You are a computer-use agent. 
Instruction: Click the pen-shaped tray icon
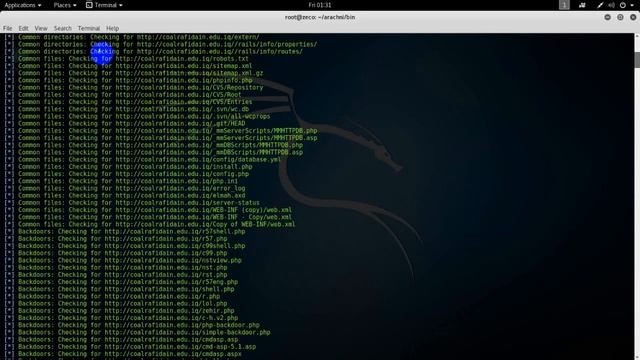click(x=600, y=5)
